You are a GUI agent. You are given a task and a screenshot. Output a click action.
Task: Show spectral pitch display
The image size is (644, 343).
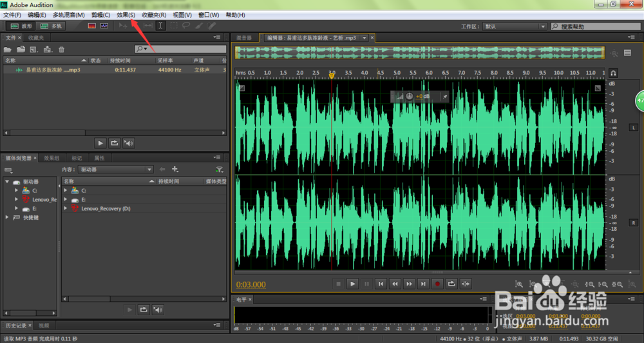pos(104,26)
